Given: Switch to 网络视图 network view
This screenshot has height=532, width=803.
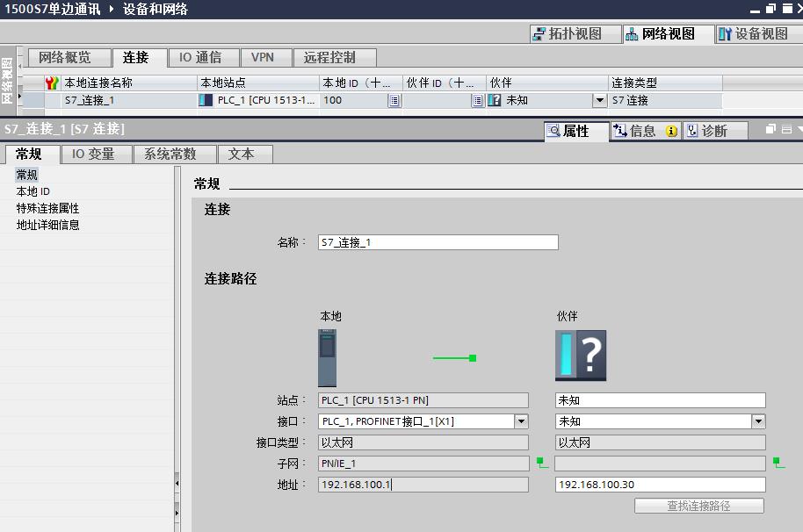Looking at the screenshot, I should coord(669,34).
